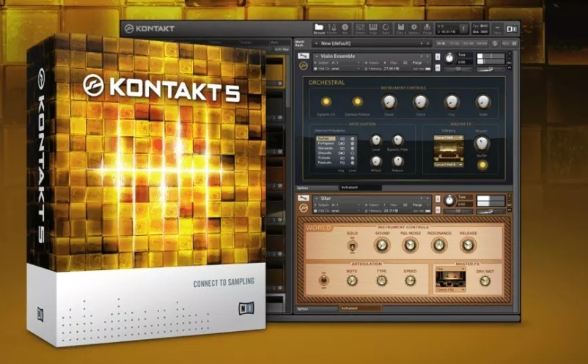This screenshot has width=588, height=364.
Task: Click the Release knob on Sitar
Action: pyautogui.click(x=468, y=245)
